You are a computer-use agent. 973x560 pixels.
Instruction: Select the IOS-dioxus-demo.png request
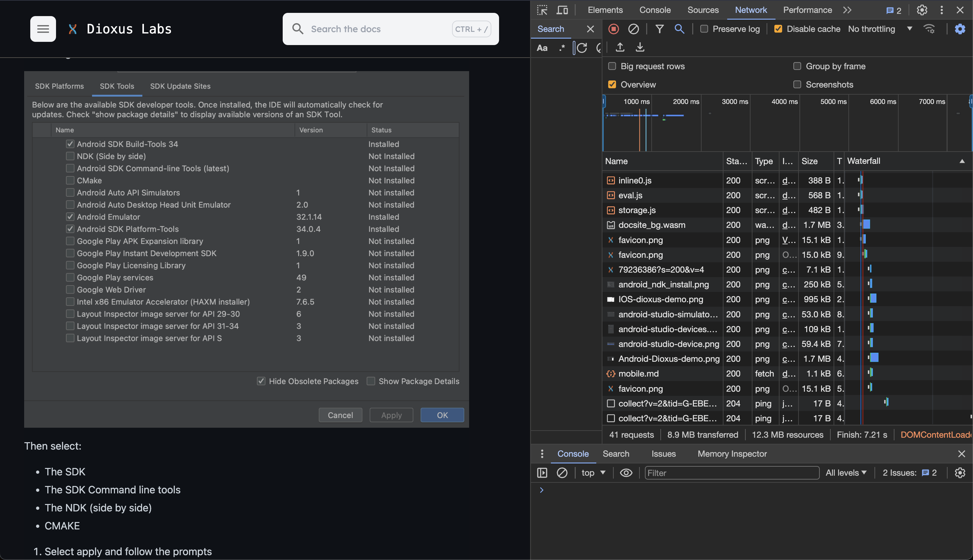tap(660, 299)
